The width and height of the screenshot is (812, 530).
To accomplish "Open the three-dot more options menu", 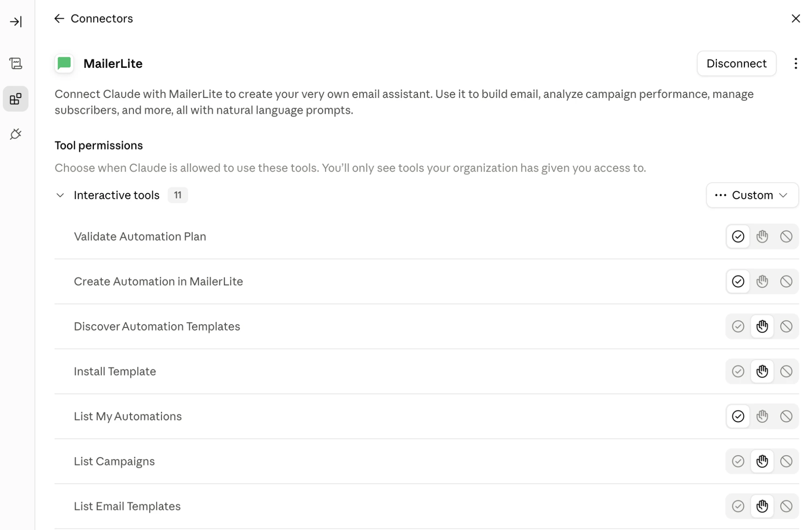I will [x=795, y=63].
